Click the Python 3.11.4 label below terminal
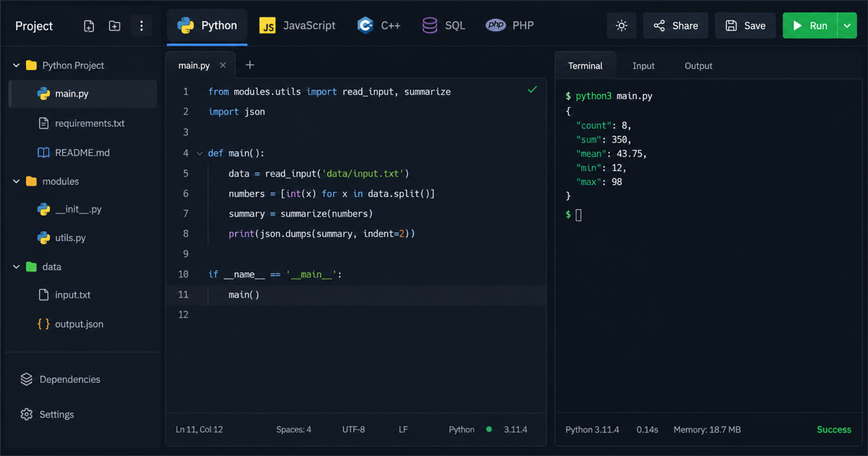The width and height of the screenshot is (868, 456). (592, 429)
